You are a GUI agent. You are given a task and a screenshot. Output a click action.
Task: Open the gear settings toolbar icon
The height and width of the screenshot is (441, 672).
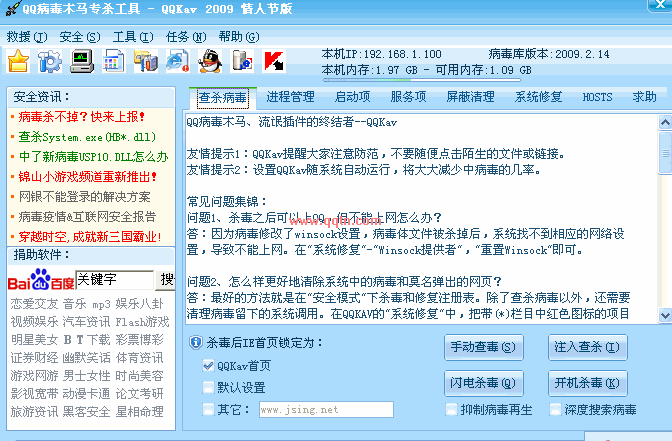click(x=50, y=61)
